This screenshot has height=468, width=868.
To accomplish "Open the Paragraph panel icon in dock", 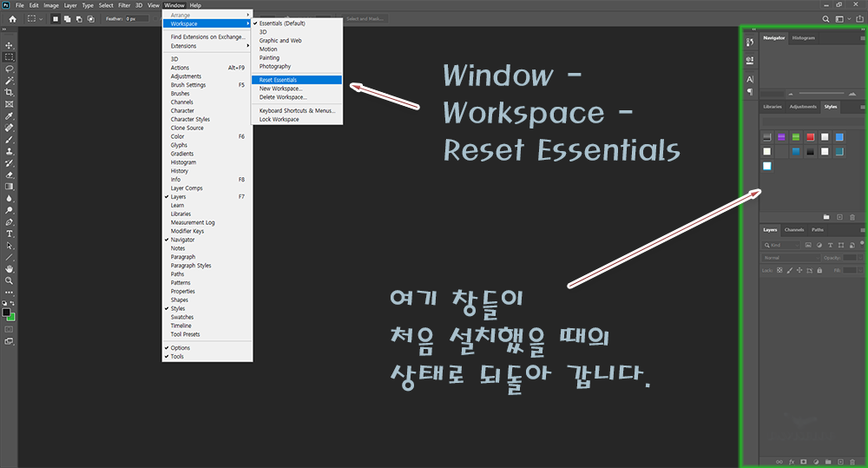I will coord(750,92).
